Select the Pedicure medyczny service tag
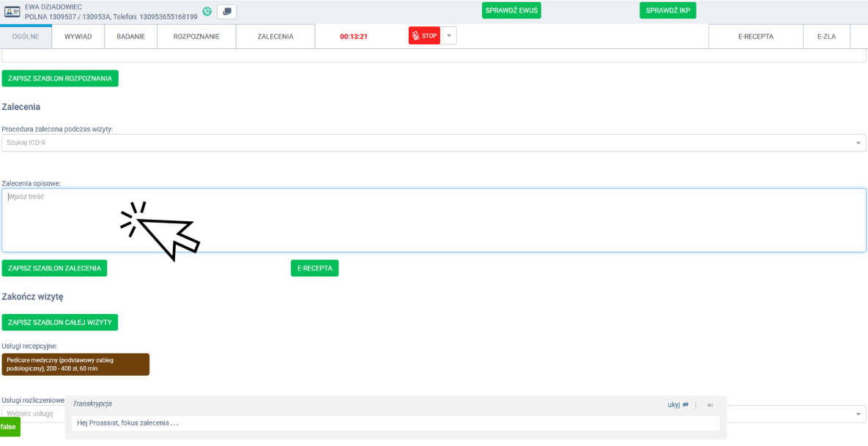The image size is (868, 446). (75, 365)
